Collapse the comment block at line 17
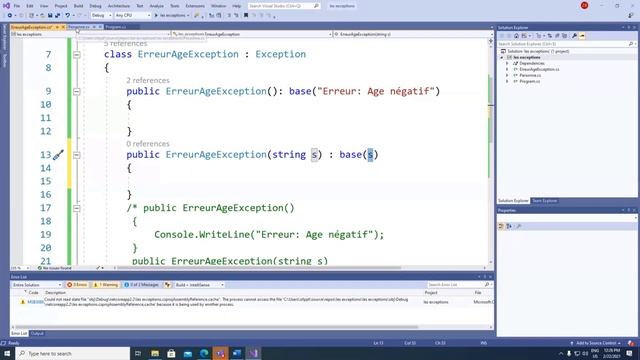This screenshot has width=640, height=360. click(77, 208)
